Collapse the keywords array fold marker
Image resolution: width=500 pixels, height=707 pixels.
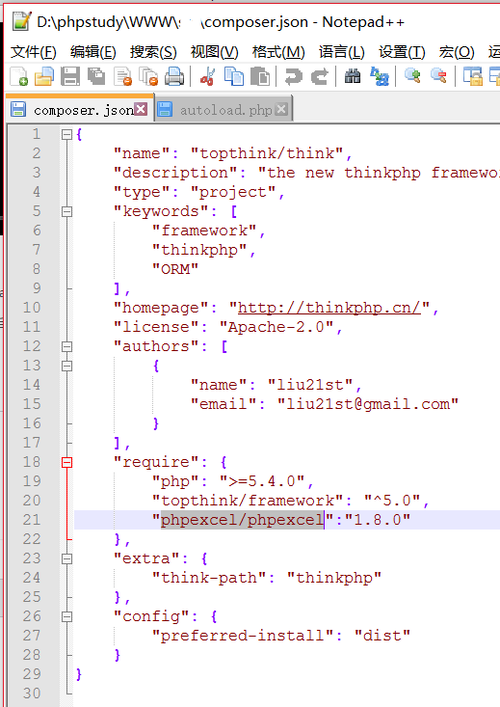pyautogui.click(x=67, y=211)
